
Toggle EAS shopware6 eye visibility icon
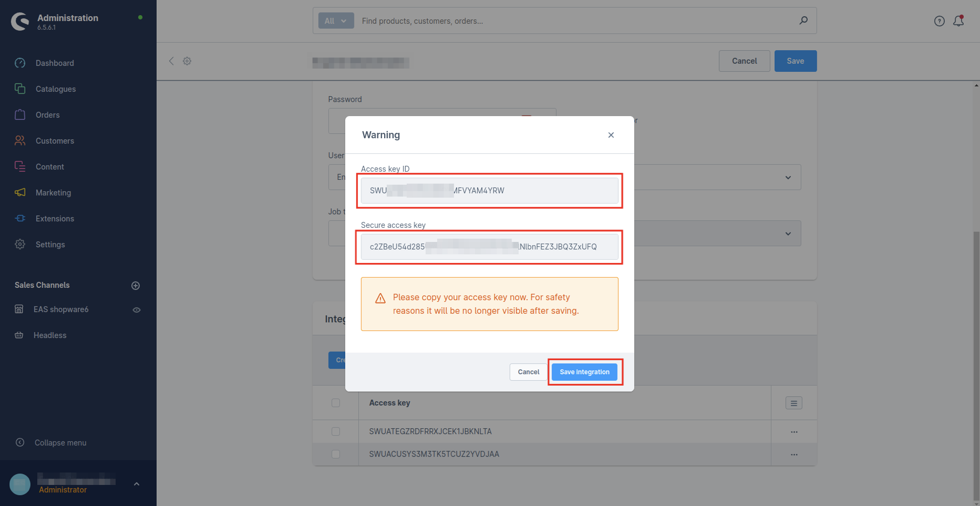pyautogui.click(x=137, y=310)
